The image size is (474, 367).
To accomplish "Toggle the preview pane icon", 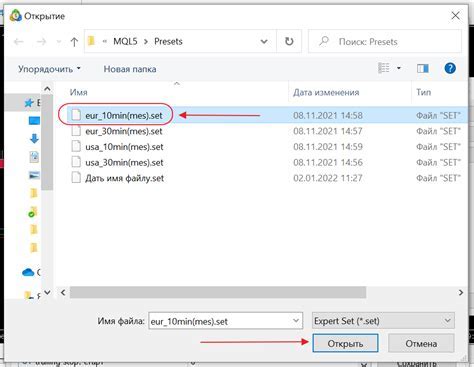I will click(423, 68).
